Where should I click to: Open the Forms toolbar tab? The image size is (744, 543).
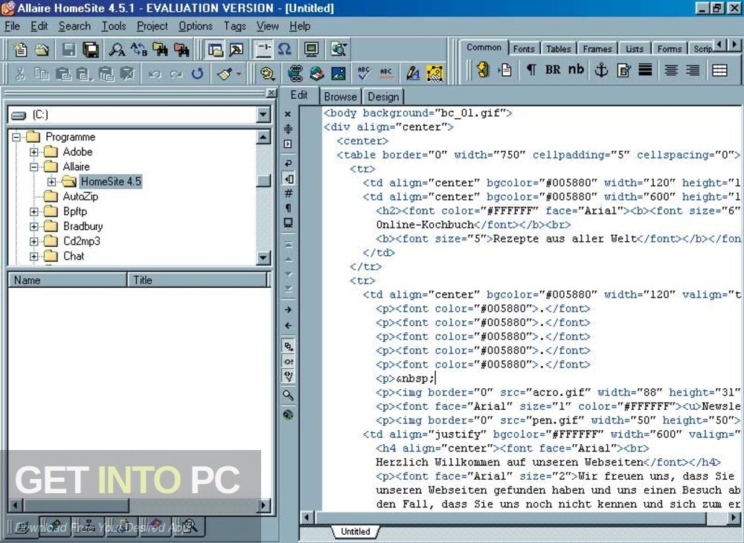669,49
